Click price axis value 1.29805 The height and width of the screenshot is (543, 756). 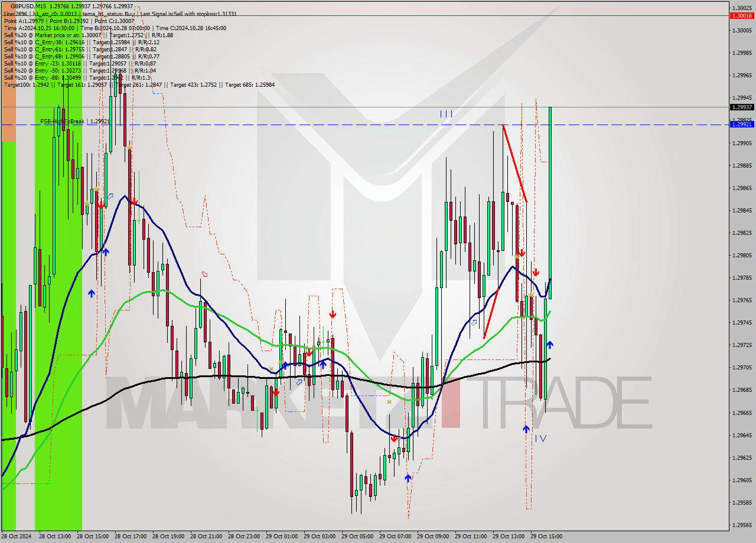pyautogui.click(x=742, y=255)
